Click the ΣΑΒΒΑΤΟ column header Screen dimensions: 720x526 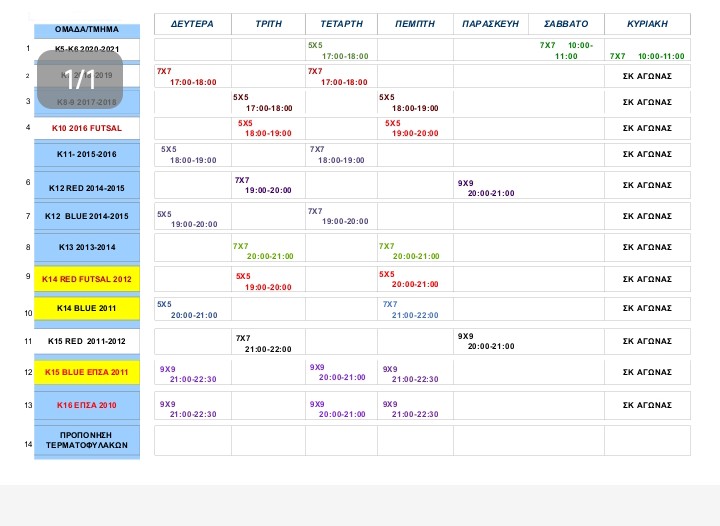point(566,23)
